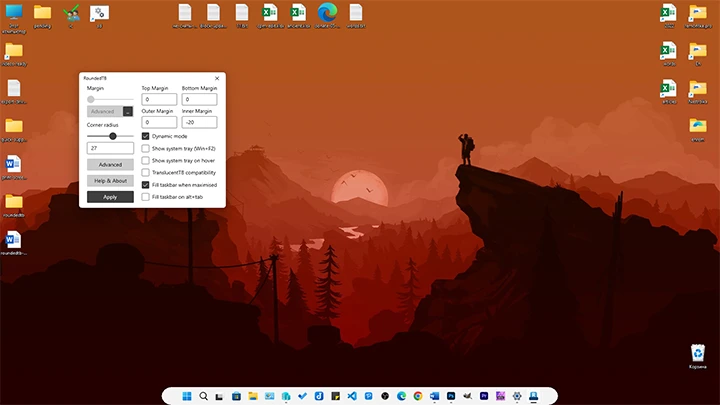Image resolution: width=720 pixels, height=405 pixels.
Task: Launch Visual Studio Code from taskbar
Action: click(352, 396)
